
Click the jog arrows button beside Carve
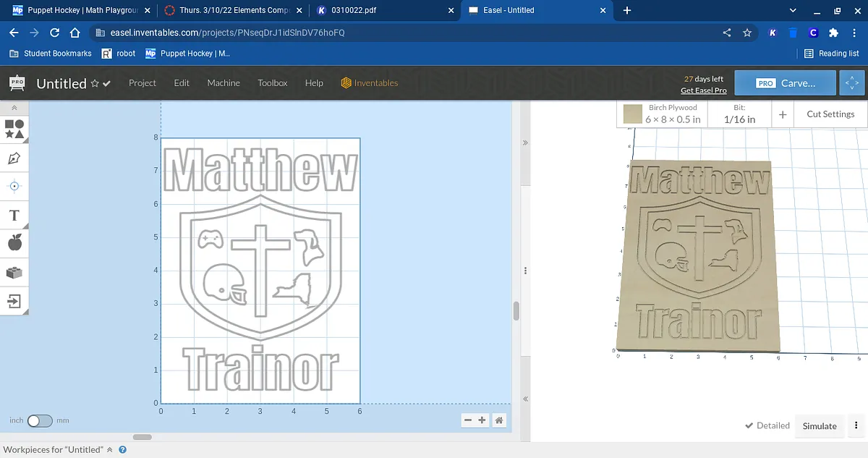pos(852,83)
